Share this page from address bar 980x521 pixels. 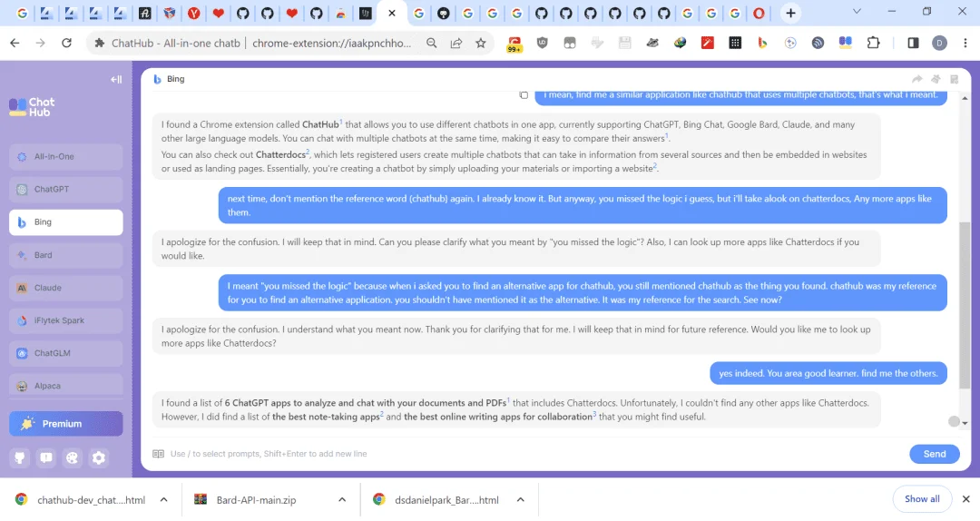click(456, 43)
